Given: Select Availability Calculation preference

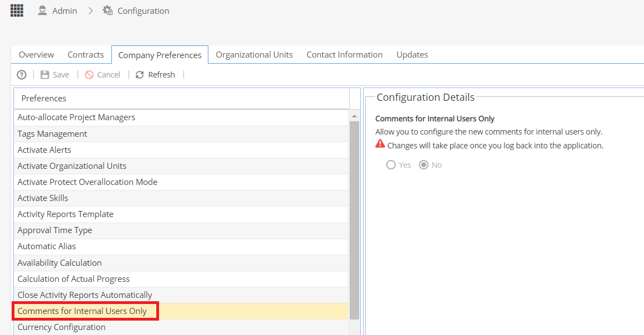Looking at the screenshot, I should pos(181,263).
